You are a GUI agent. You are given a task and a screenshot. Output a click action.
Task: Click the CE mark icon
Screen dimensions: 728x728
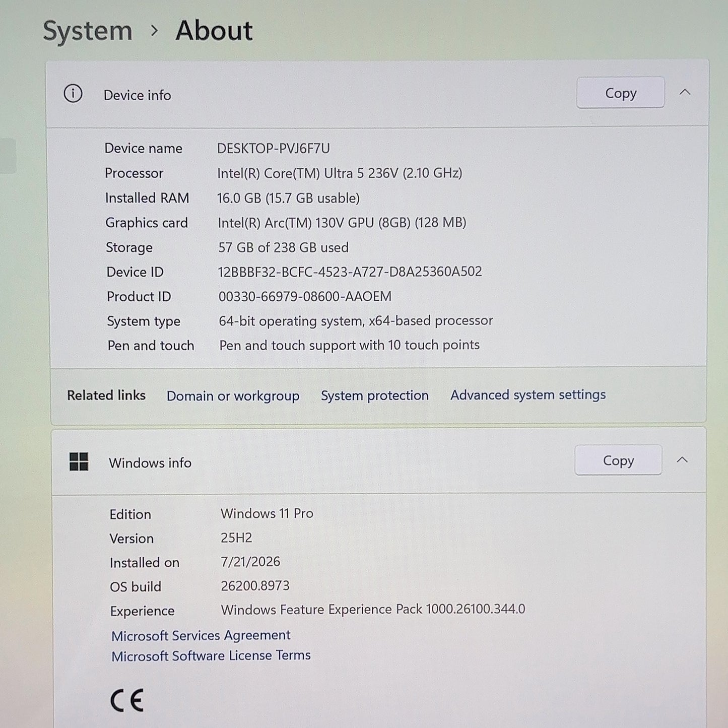pyautogui.click(x=127, y=700)
